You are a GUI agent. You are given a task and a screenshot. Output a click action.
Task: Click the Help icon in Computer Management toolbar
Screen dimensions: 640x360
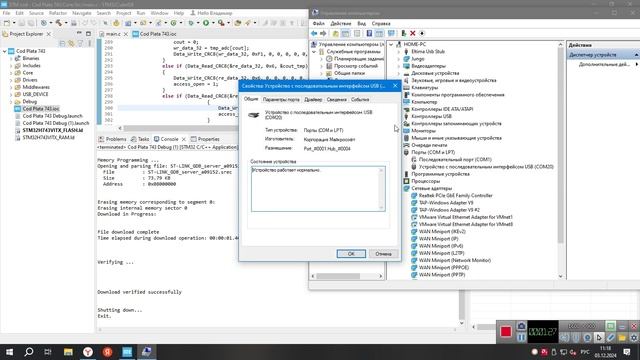click(369, 33)
